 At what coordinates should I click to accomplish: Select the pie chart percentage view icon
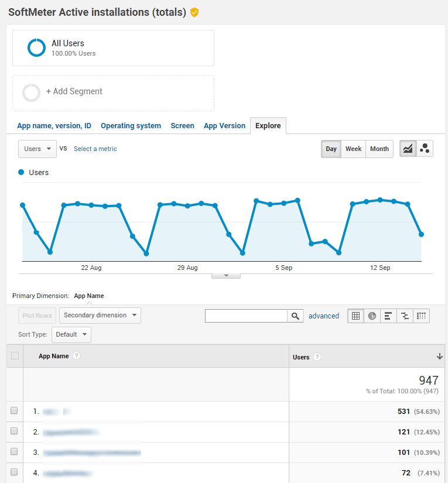pos(372,316)
